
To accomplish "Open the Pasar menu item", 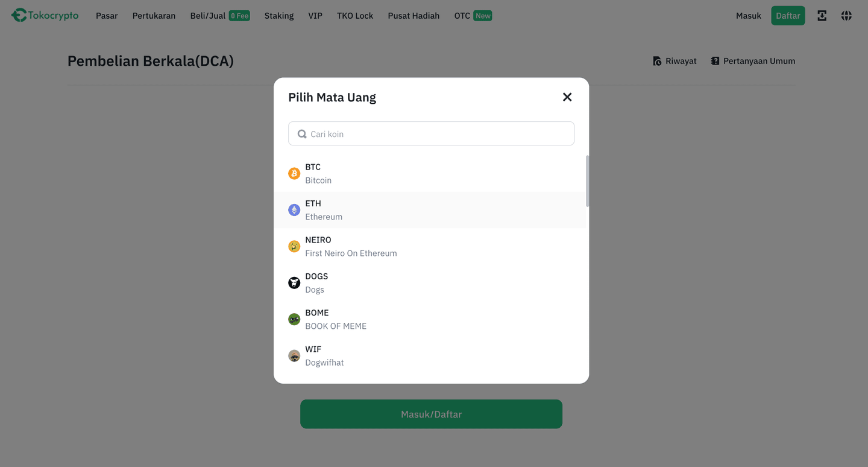I will pos(107,16).
